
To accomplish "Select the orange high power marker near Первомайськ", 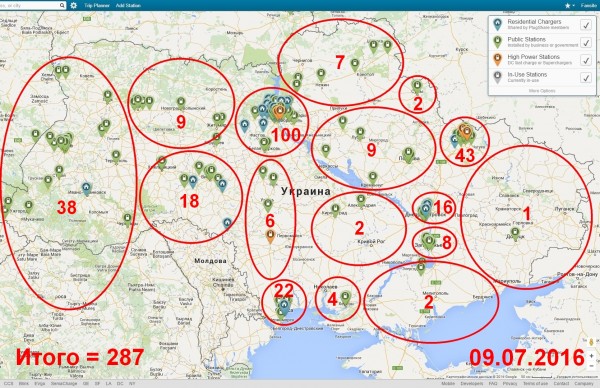I will pyautogui.click(x=270, y=236).
